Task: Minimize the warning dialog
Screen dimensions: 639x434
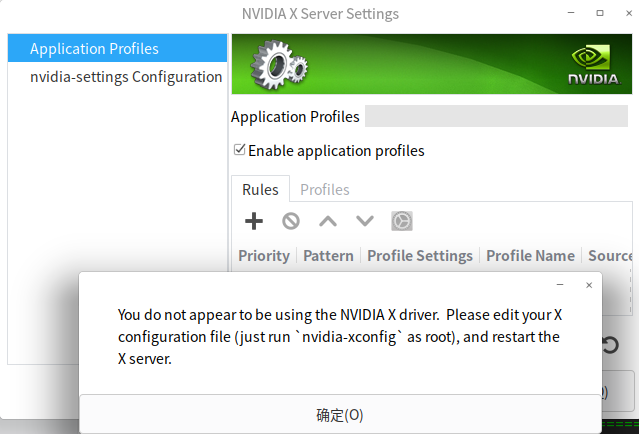Action: click(559, 285)
